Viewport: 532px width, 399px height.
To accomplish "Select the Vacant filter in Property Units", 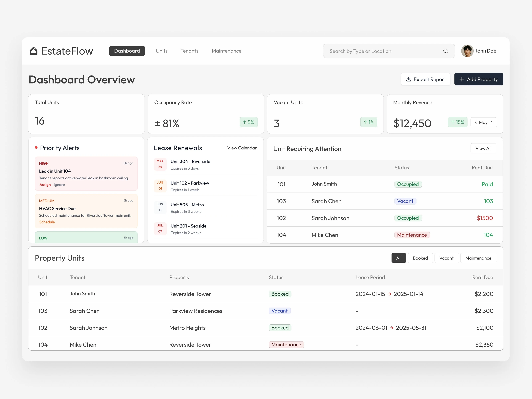I will coord(446,258).
